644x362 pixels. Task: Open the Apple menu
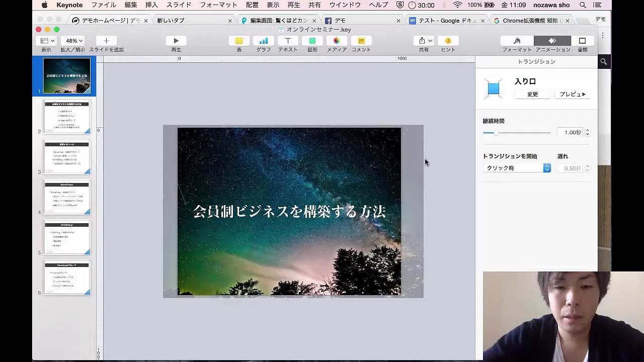44,5
